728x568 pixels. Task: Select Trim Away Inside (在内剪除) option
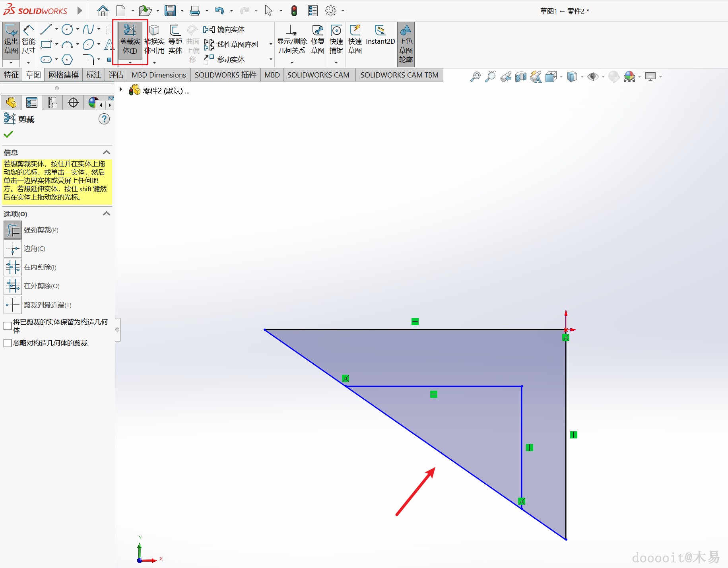(13, 267)
